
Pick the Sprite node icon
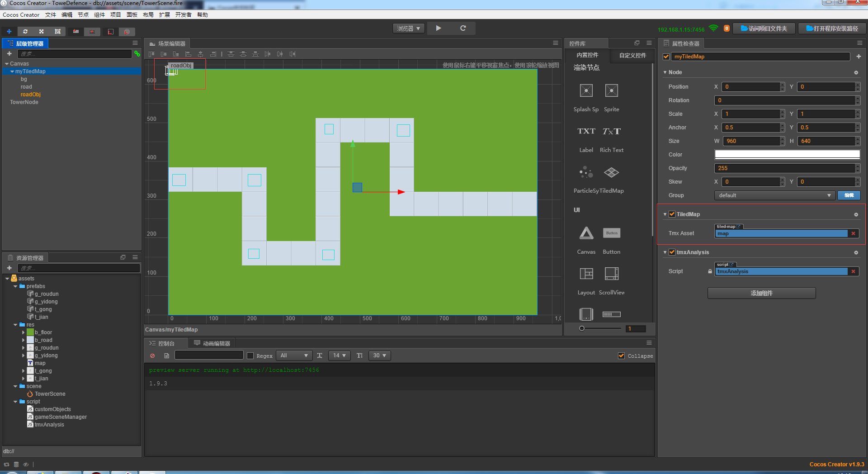pyautogui.click(x=612, y=90)
